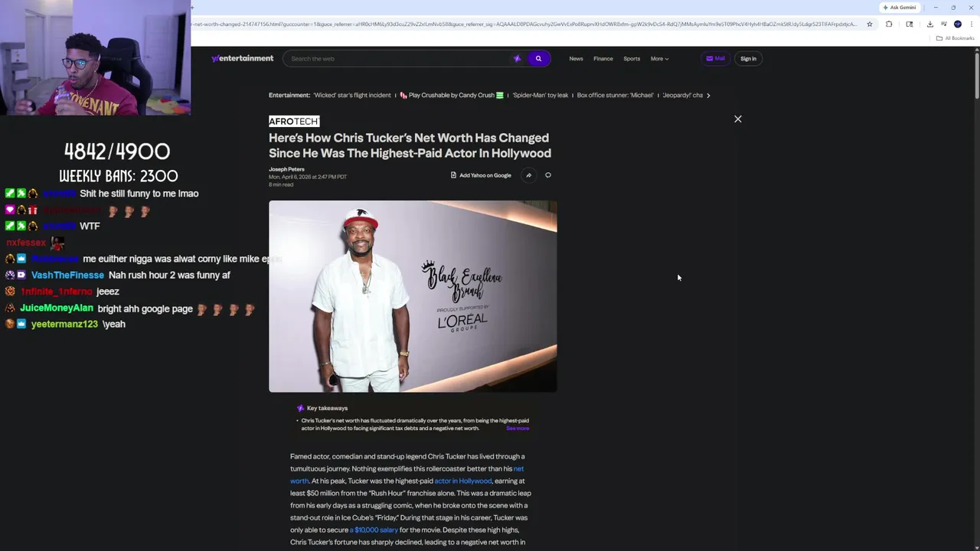Viewport: 980px width, 551px height.
Task: Open the All Bookmarks folder
Action: (x=955, y=38)
